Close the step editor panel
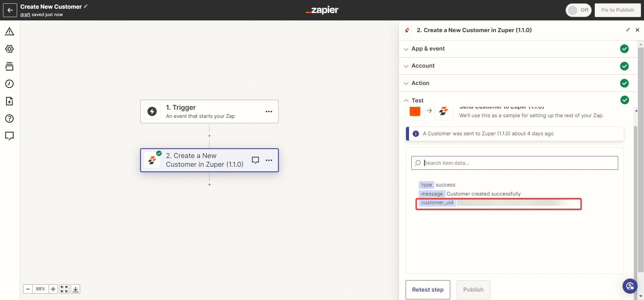The height and width of the screenshot is (300, 644). coord(637,30)
